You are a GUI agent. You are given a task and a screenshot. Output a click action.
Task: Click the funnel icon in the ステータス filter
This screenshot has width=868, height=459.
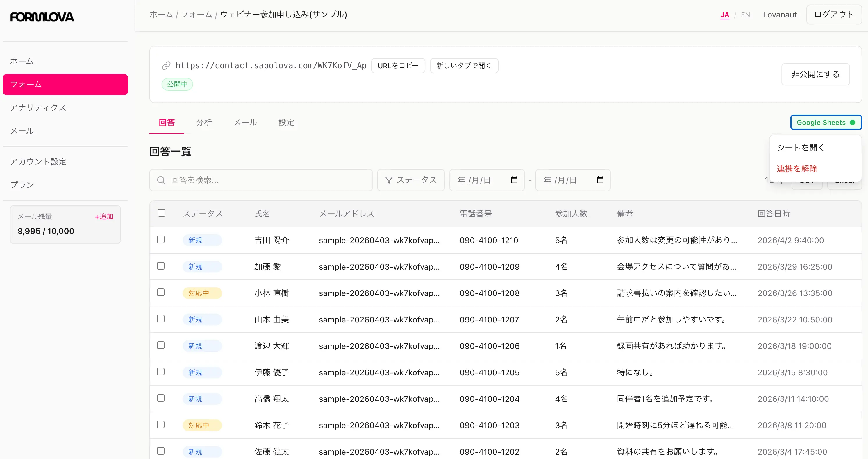pyautogui.click(x=389, y=180)
